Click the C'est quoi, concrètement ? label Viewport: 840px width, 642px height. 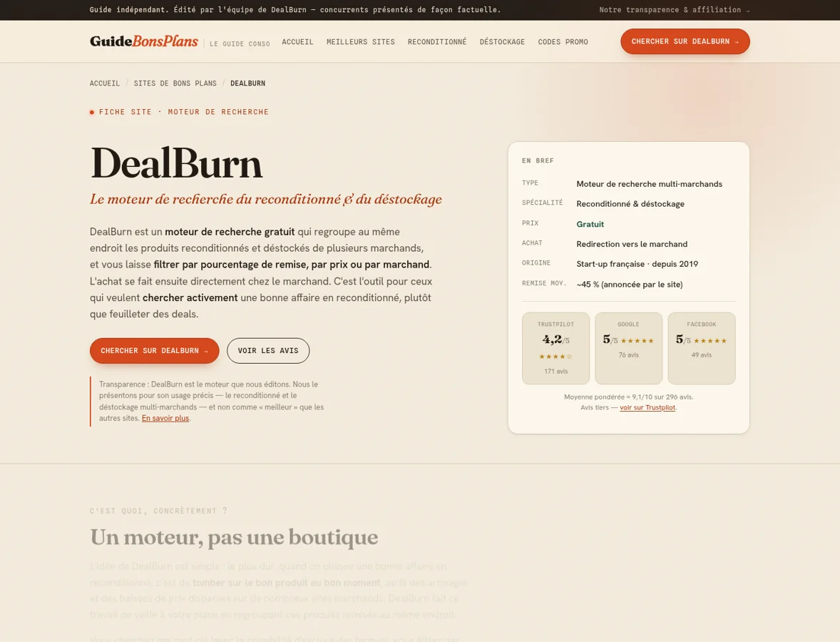[x=158, y=511]
